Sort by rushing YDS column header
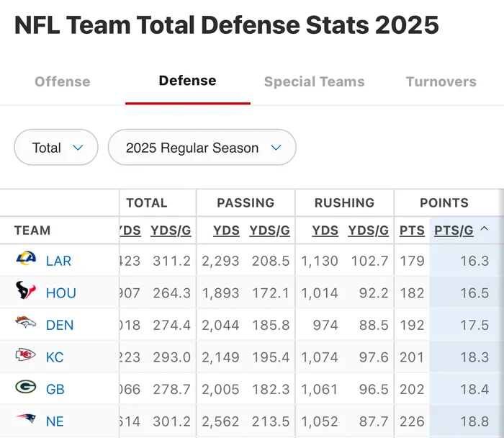The image size is (504, 438). [x=325, y=231]
